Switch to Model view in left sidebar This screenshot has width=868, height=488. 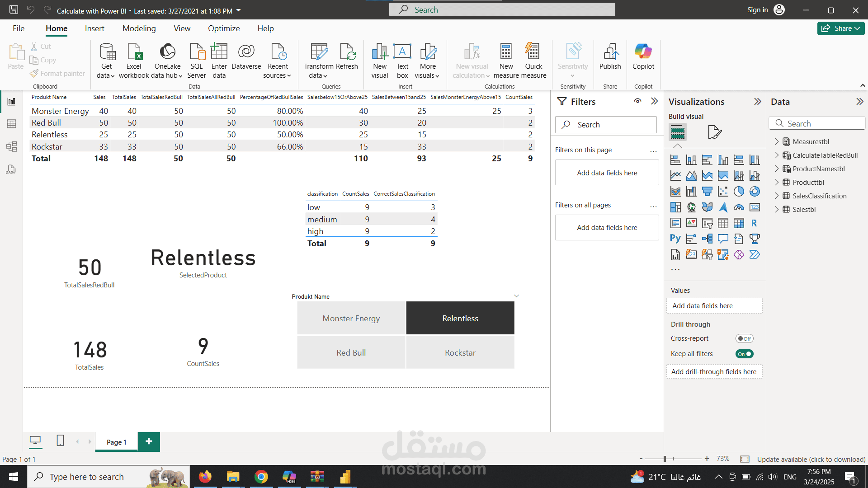click(11, 146)
